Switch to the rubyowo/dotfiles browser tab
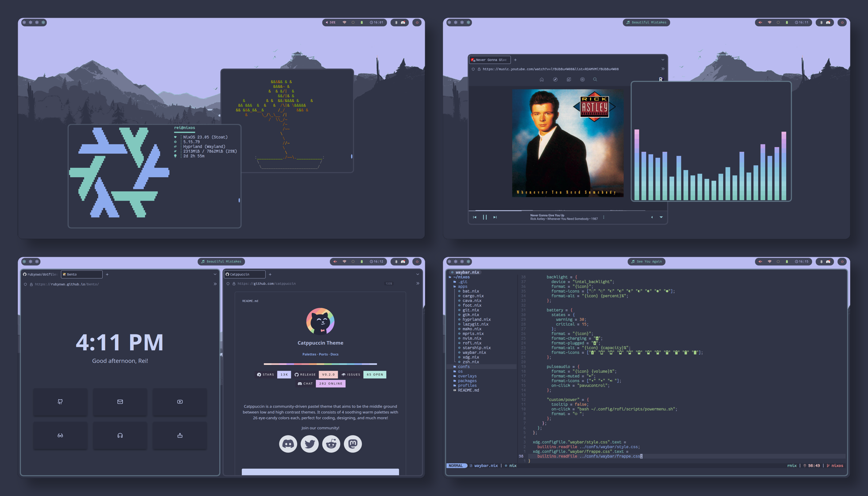Image resolution: width=868 pixels, height=496 pixels. (40, 275)
